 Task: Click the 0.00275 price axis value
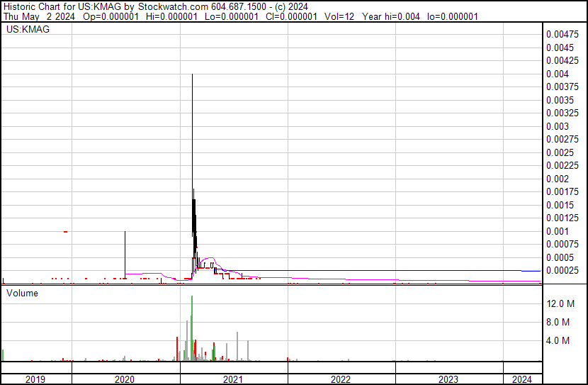coord(562,139)
